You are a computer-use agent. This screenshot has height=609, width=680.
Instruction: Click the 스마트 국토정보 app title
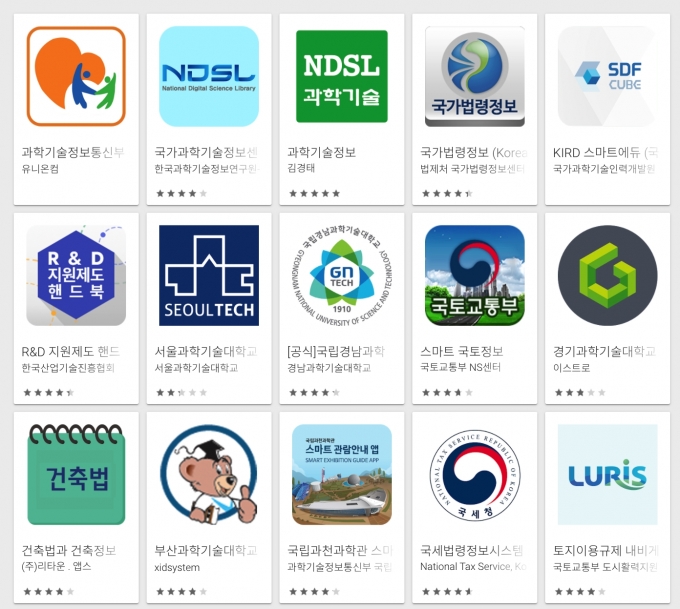(461, 351)
